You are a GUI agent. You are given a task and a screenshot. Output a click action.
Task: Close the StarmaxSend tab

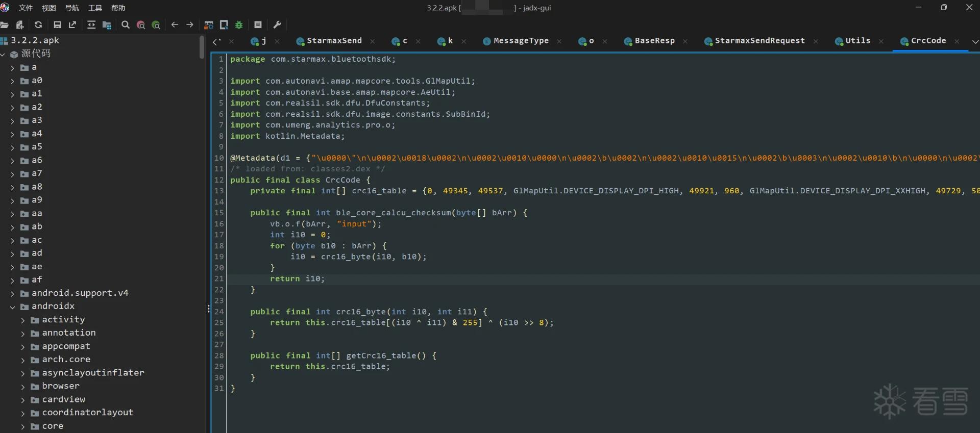373,41
